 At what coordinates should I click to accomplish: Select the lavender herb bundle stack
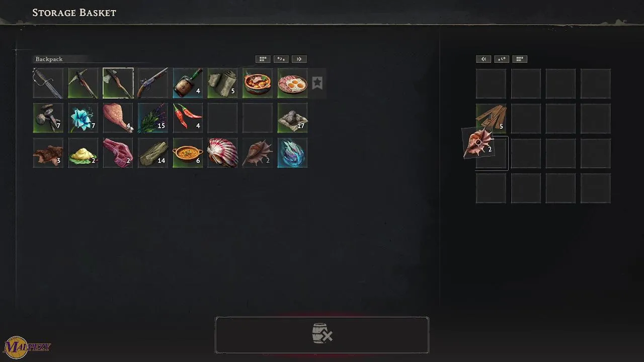(x=153, y=118)
